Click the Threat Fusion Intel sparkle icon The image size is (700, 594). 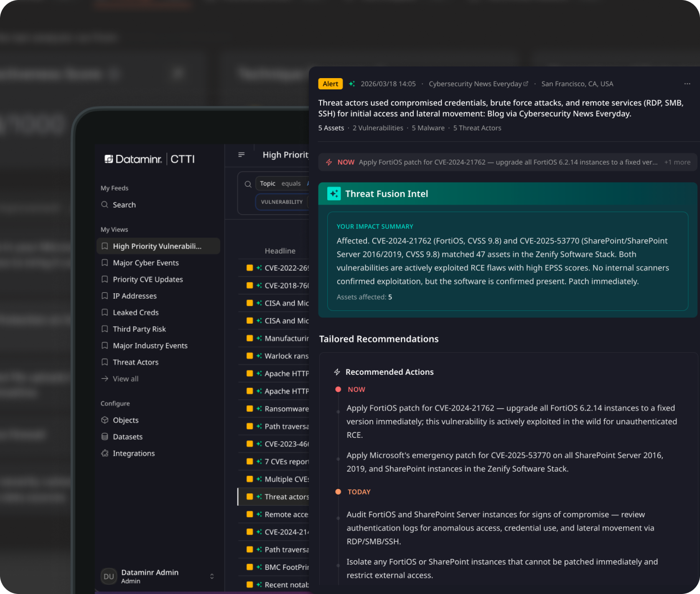tap(334, 194)
